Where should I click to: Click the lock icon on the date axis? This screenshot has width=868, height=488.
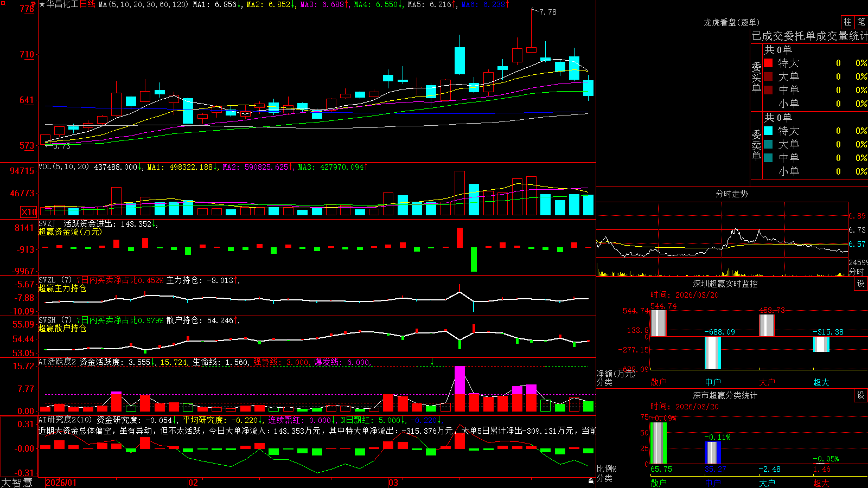tap(591, 481)
